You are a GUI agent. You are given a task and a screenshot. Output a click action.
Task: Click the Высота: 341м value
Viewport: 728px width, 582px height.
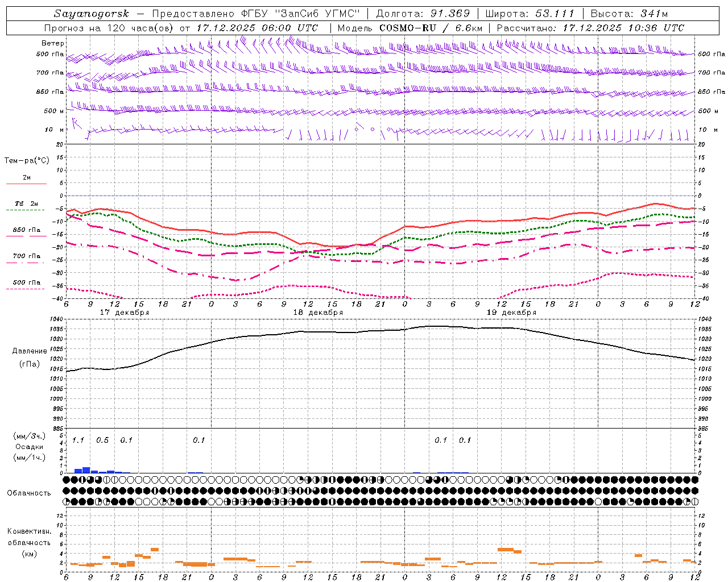629,14
